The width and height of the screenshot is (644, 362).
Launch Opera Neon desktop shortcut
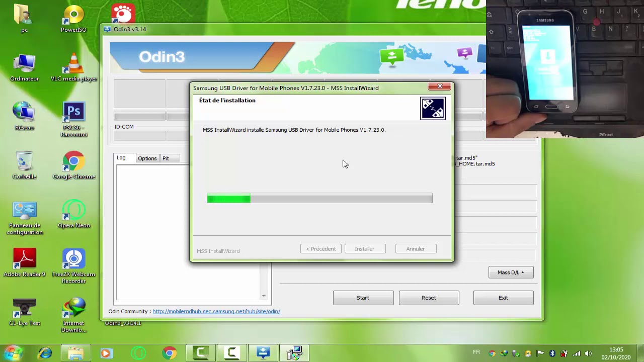(74, 215)
